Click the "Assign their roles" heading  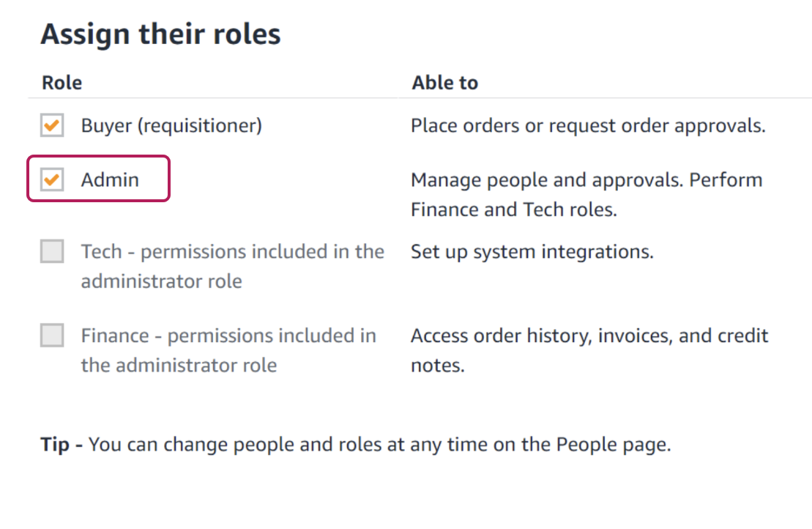point(160,34)
